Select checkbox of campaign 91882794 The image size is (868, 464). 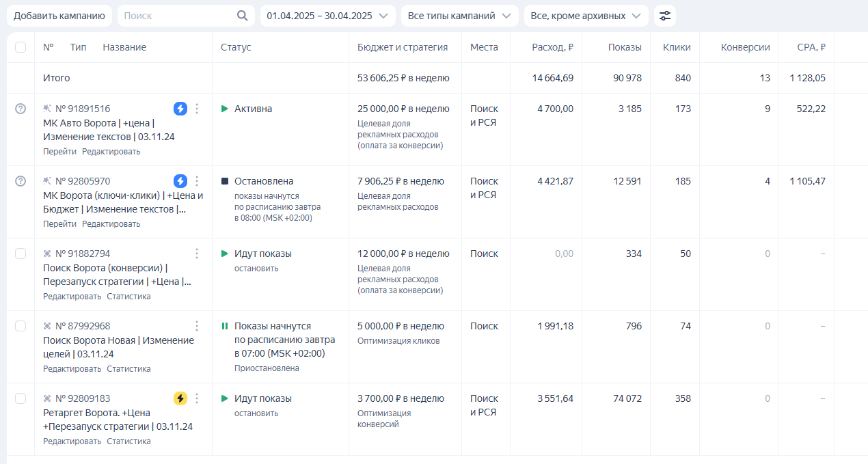point(20,253)
